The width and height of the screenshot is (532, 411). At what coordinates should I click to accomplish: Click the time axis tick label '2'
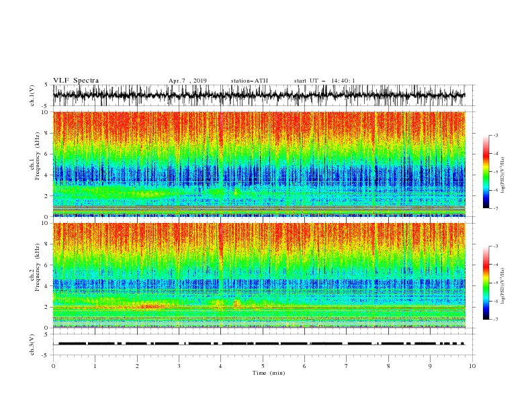(137, 366)
